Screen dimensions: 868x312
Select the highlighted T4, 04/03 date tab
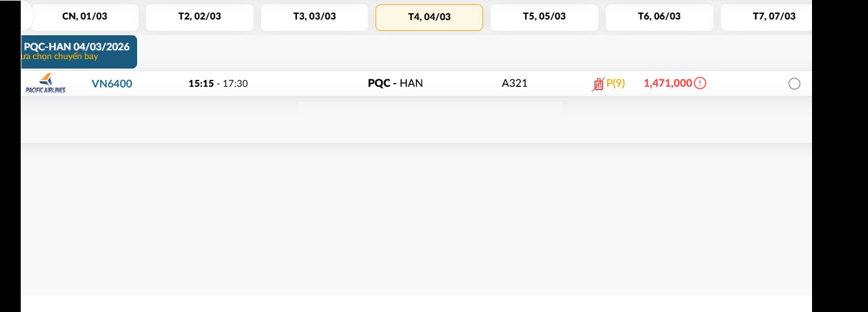429,17
